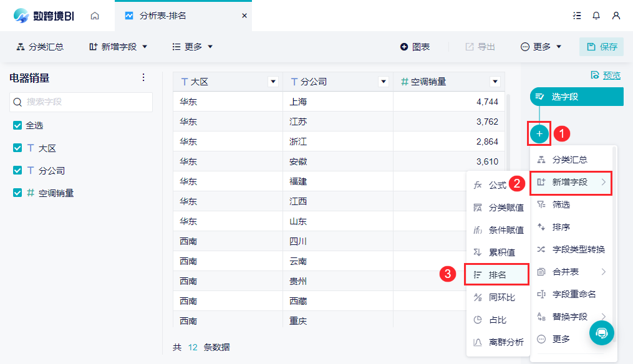
Task: Uncheck the 大区 field checkbox
Action: pyautogui.click(x=17, y=148)
